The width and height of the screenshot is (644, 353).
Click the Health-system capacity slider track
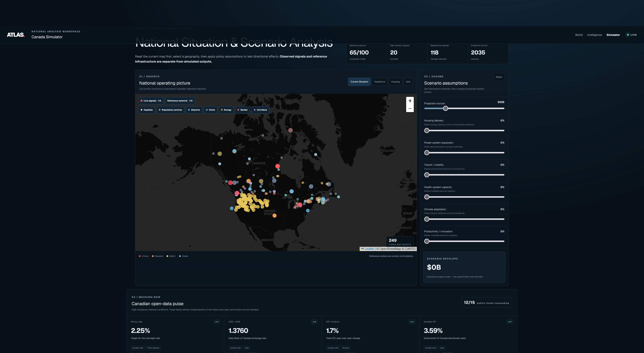click(464, 197)
